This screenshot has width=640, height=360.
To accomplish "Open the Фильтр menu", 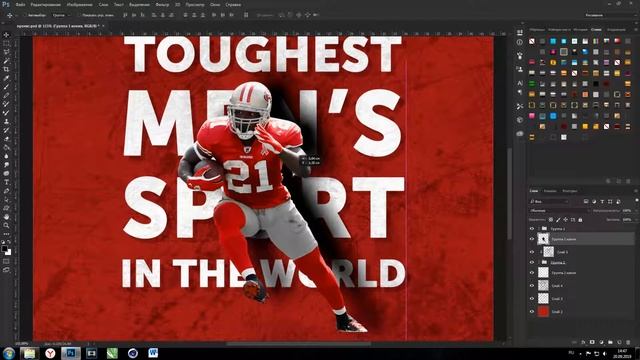I will [x=162, y=4].
